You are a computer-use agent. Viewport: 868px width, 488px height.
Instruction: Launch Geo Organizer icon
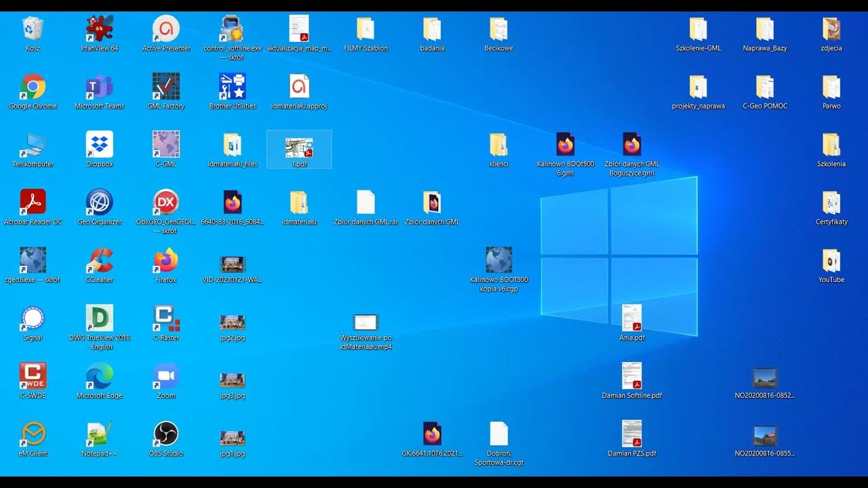(x=100, y=203)
